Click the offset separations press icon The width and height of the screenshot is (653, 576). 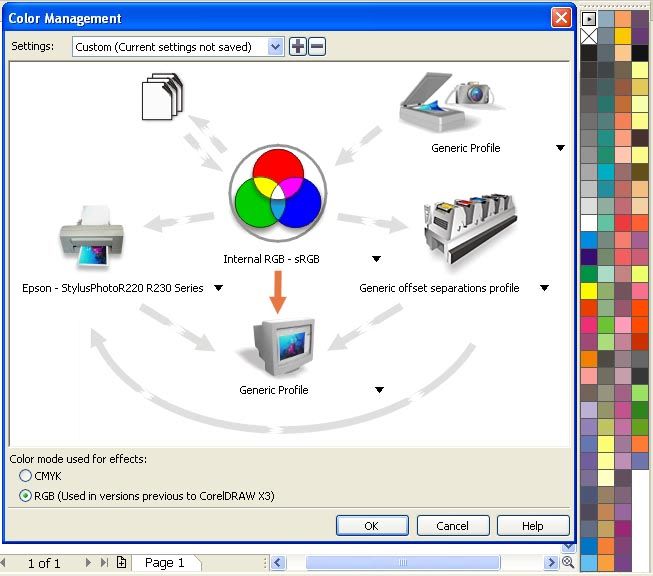(470, 228)
